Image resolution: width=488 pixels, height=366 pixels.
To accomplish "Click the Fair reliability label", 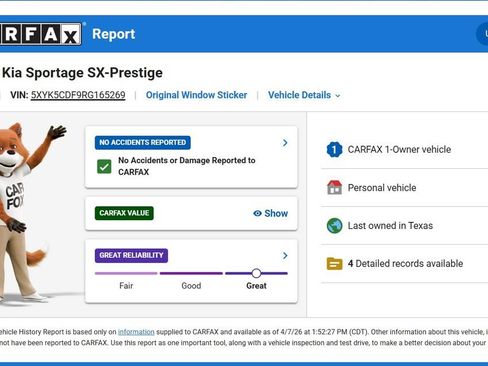I will tap(126, 286).
